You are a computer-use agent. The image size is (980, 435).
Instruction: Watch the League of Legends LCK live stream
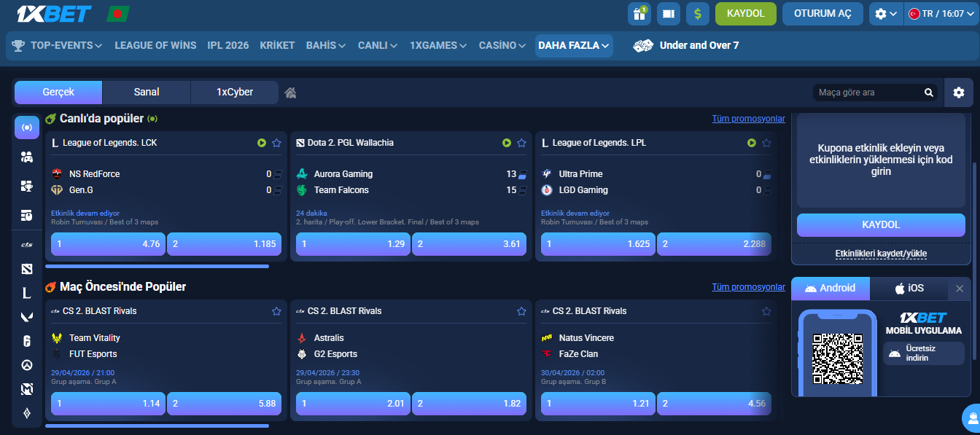coord(262,143)
